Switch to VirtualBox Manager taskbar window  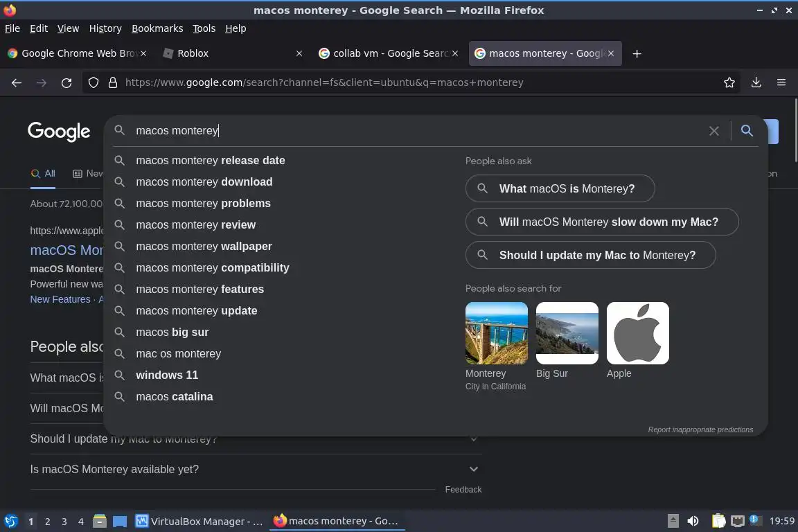click(x=199, y=522)
